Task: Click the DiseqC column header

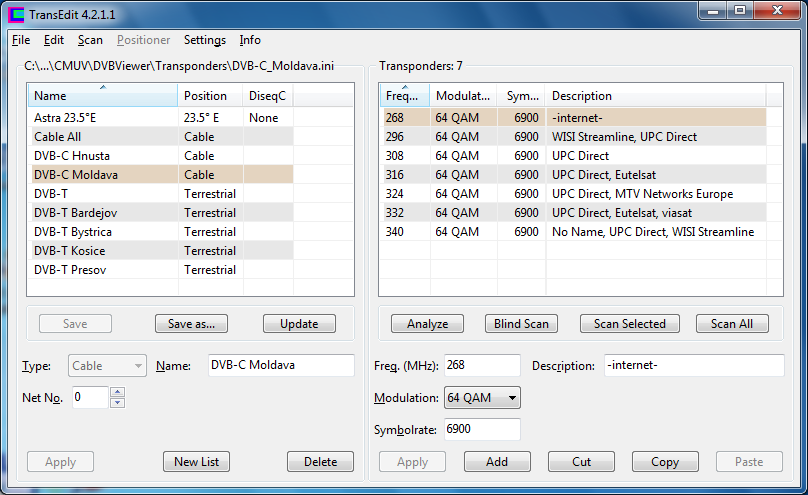Action: click(268, 96)
